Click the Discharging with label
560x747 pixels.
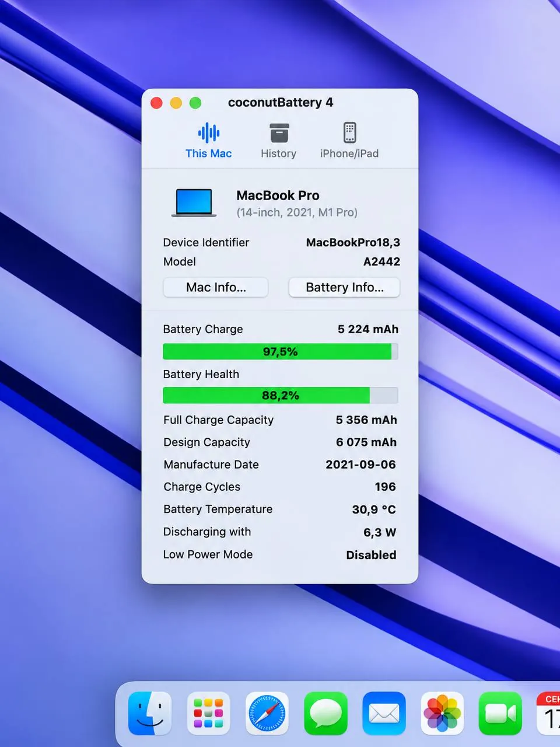pos(207,532)
